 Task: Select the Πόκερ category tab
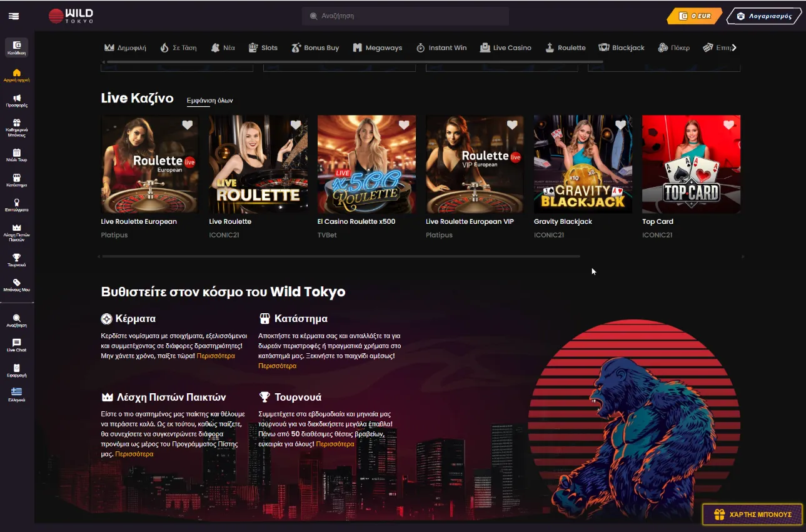(673, 48)
